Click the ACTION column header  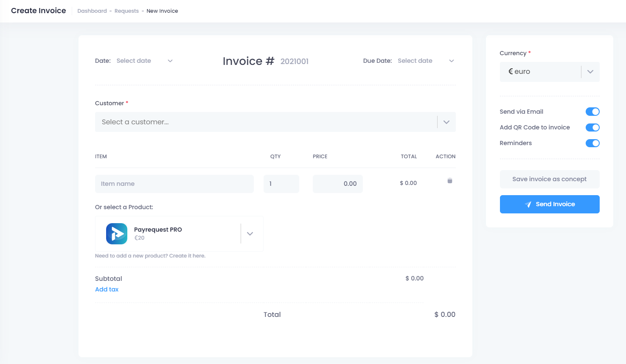[x=446, y=157]
